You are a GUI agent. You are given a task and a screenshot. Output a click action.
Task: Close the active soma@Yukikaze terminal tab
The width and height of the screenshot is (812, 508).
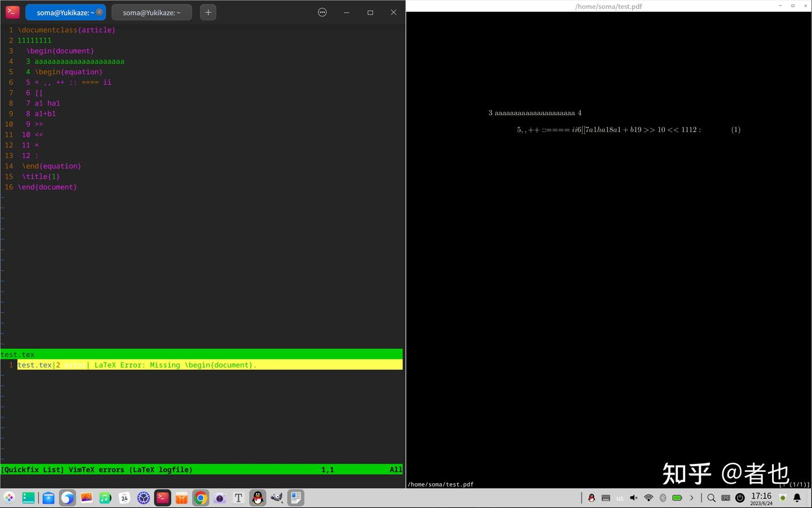click(x=99, y=12)
